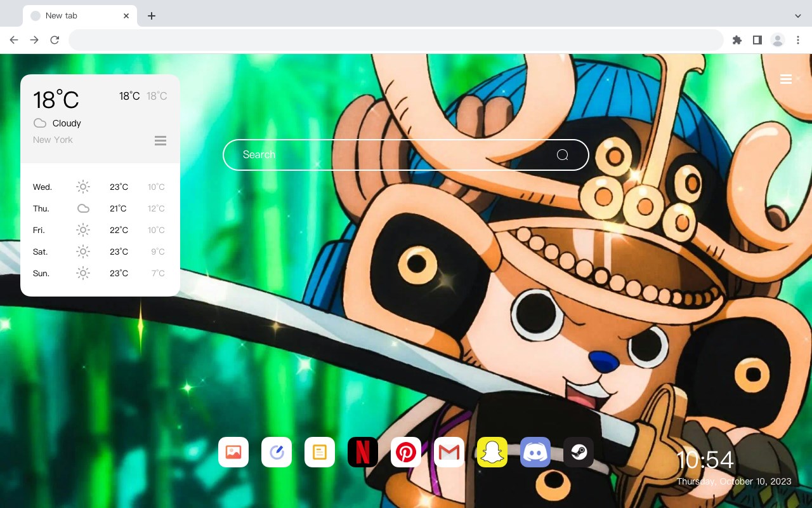Select the Wed. forecast row
812x508 pixels.
click(100, 187)
